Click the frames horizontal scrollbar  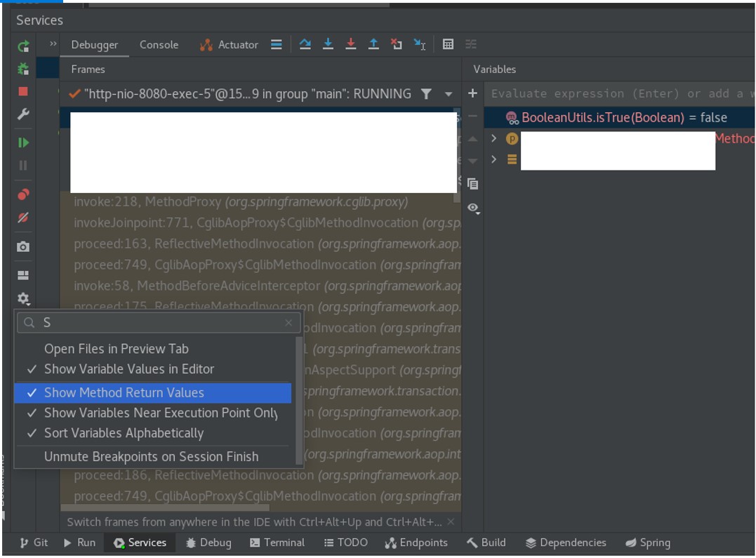pyautogui.click(x=165, y=507)
